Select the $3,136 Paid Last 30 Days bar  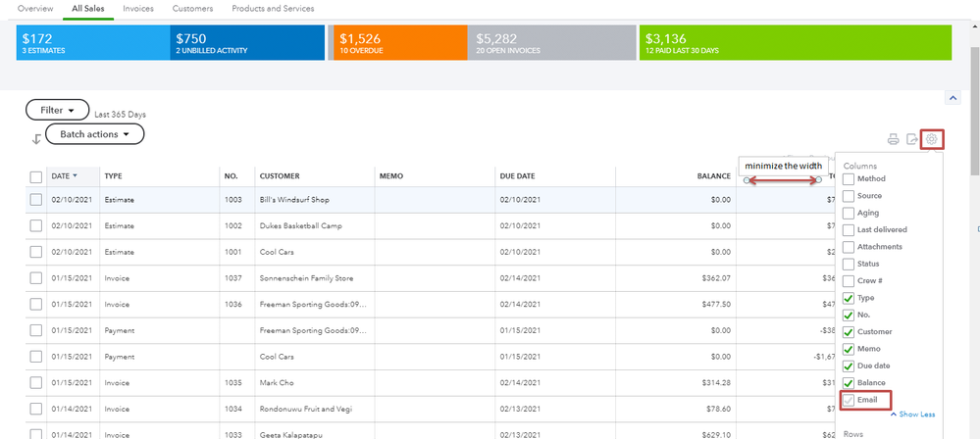(795, 42)
